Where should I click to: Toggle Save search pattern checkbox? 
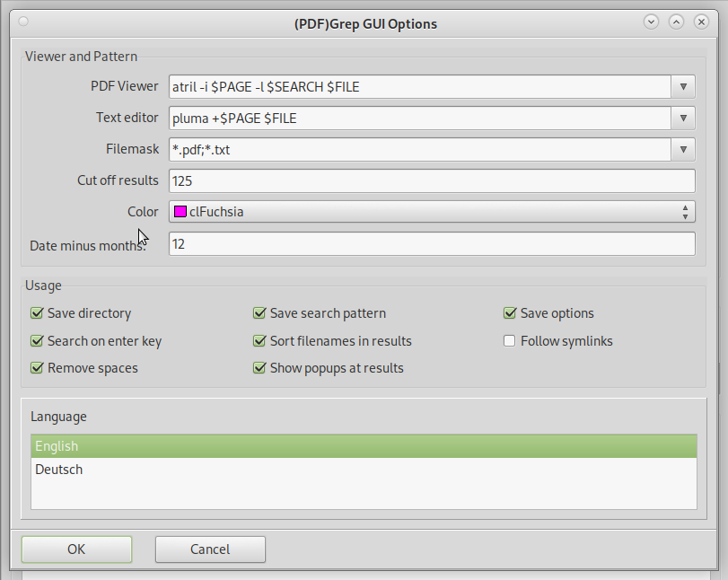click(259, 313)
